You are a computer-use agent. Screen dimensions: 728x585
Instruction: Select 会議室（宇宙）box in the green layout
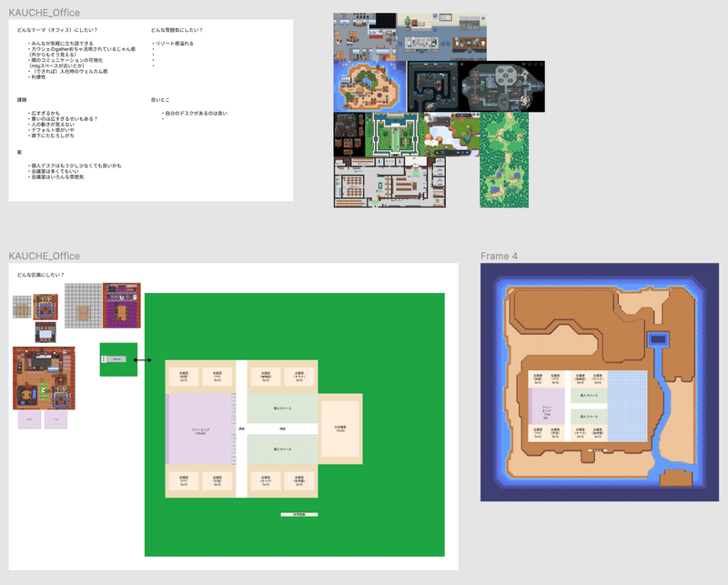click(217, 480)
